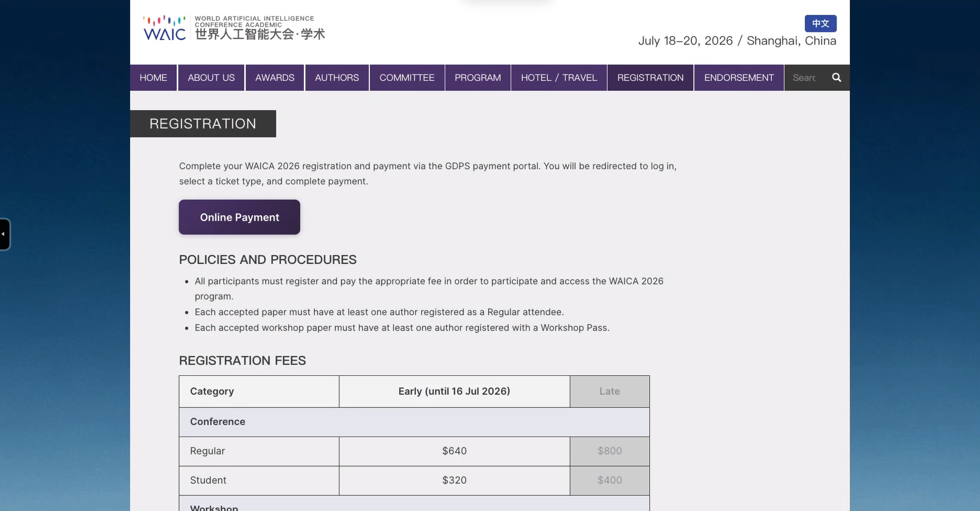980x511 pixels.
Task: Click the $640 early Regular fee
Action: [x=454, y=451]
